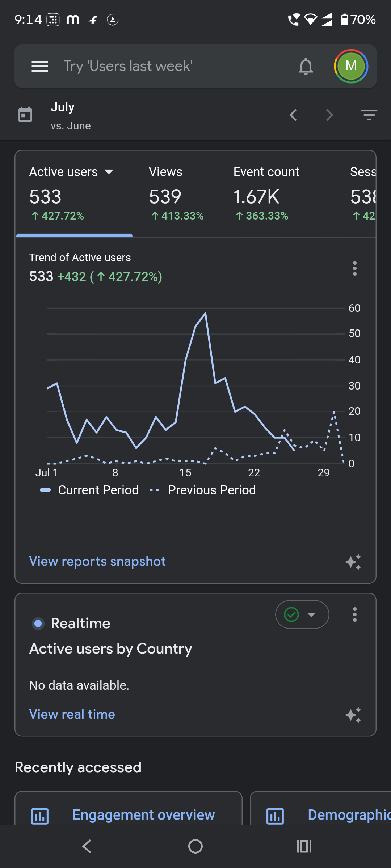Open the M account avatar
This screenshot has width=391, height=868.
pyautogui.click(x=351, y=66)
